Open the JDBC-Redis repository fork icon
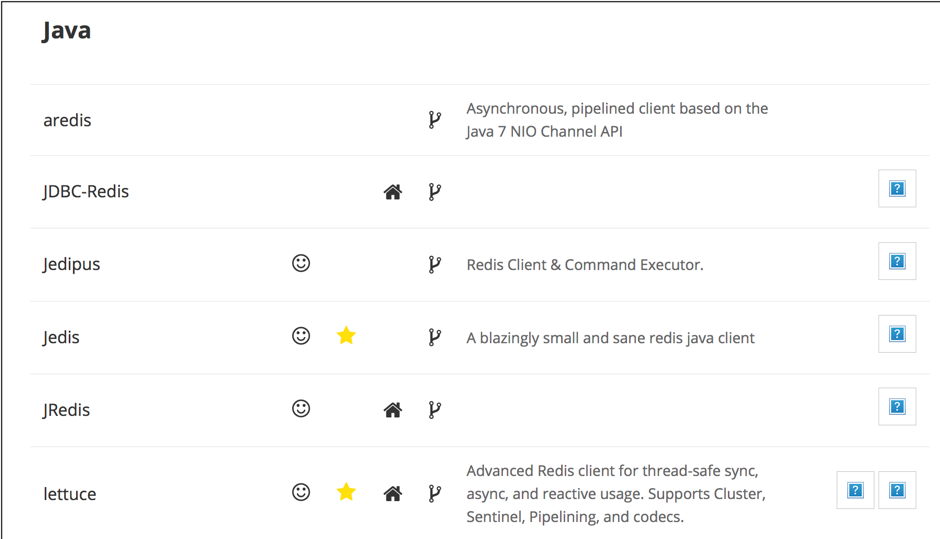The width and height of the screenshot is (940, 539). tap(434, 192)
